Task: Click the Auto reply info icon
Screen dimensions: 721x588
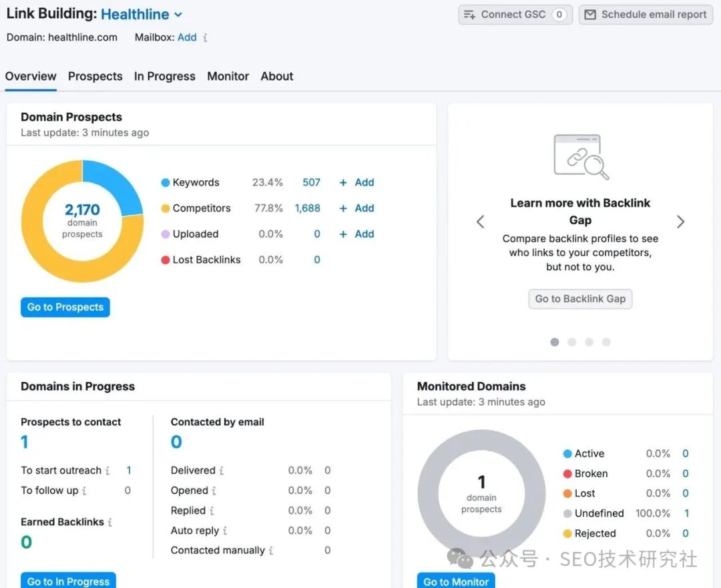Action: 225,531
